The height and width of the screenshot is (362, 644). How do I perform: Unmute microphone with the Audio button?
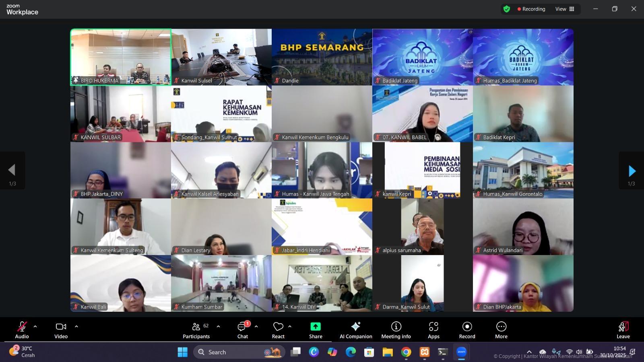click(22, 330)
